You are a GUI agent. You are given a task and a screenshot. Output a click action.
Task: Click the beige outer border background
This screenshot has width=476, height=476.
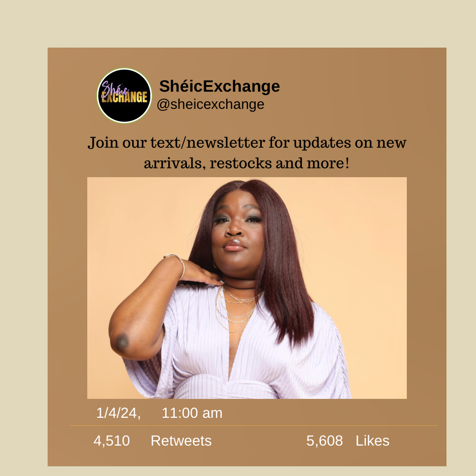pyautogui.click(x=238, y=23)
